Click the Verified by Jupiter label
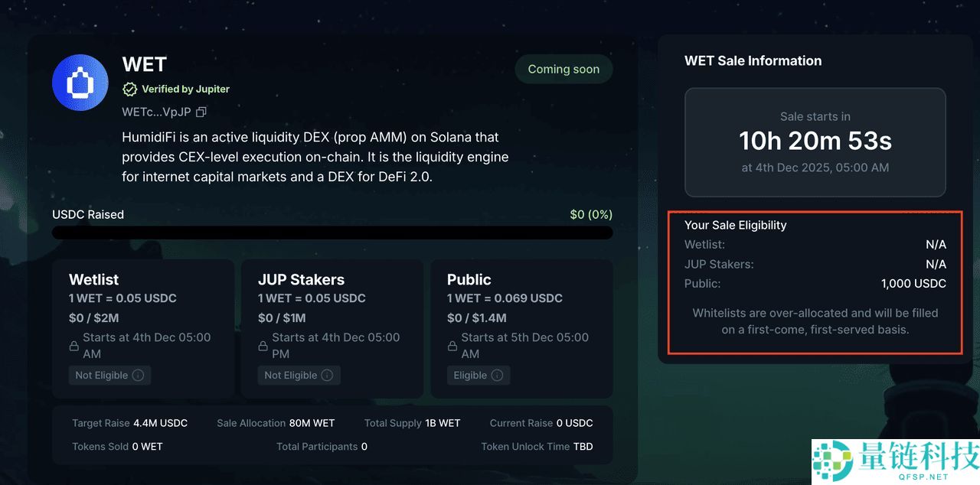Image resolution: width=980 pixels, height=485 pixels. [x=185, y=89]
